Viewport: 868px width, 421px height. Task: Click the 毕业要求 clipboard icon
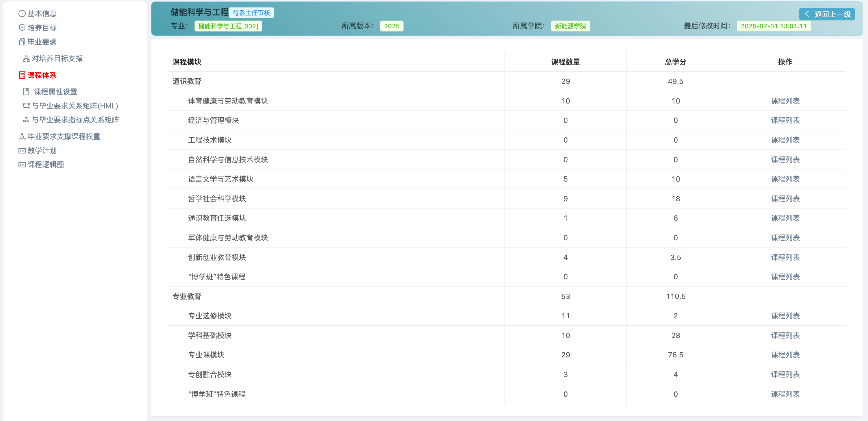coord(22,42)
